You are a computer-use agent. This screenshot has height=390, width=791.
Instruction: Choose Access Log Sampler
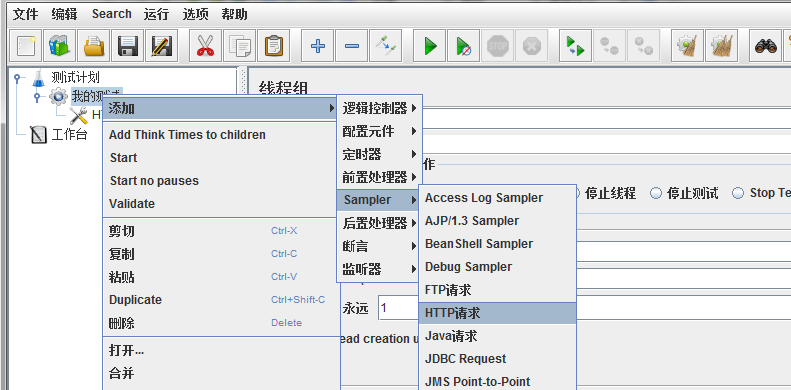(497, 198)
